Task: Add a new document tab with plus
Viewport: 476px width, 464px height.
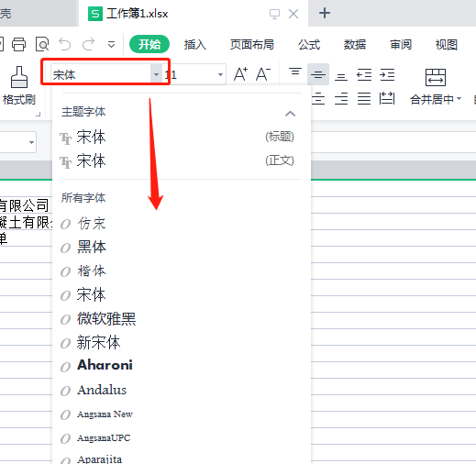Action: coord(325,13)
